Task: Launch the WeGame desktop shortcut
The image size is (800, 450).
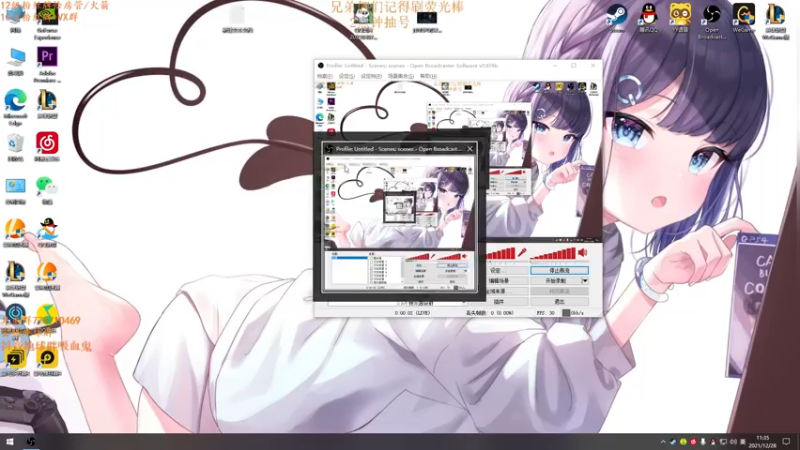Action: point(743,18)
